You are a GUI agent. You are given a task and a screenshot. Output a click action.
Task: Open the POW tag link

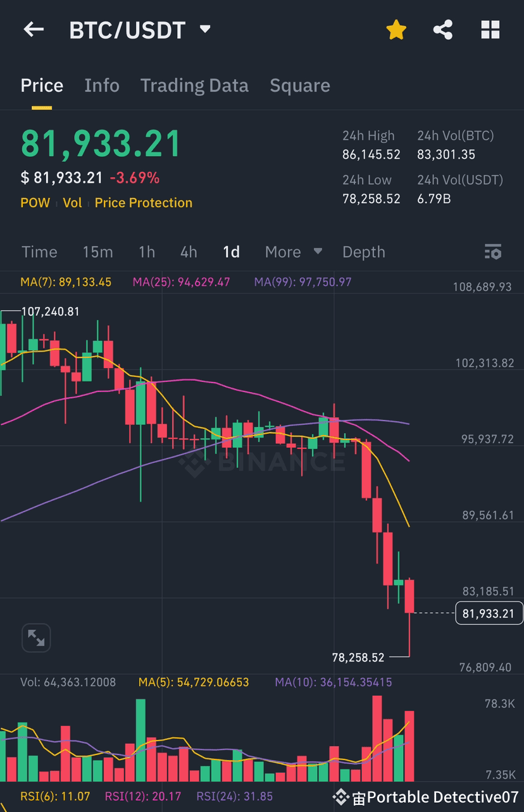(x=35, y=203)
